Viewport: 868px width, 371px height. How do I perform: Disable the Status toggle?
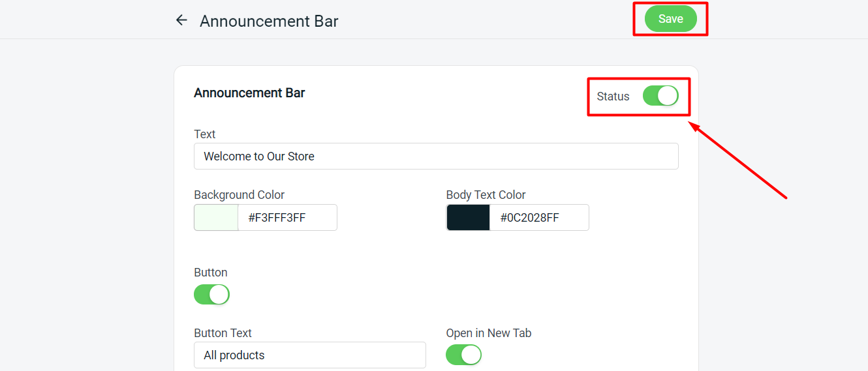(660, 96)
